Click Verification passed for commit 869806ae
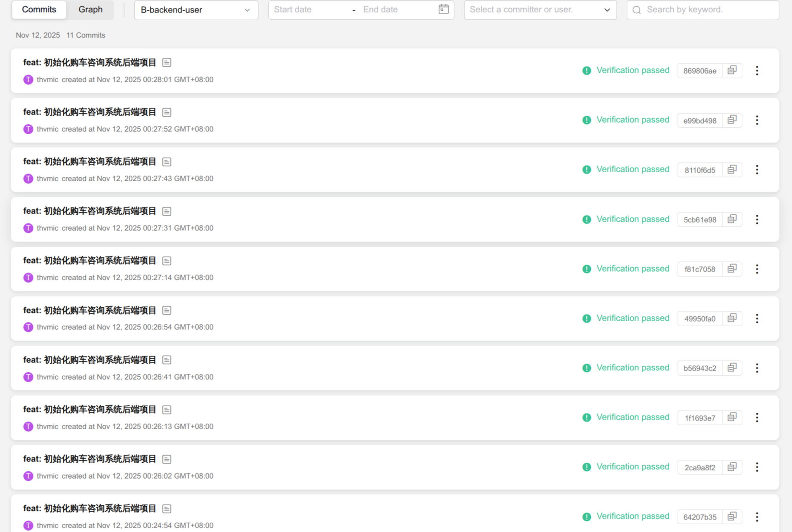 (x=633, y=70)
